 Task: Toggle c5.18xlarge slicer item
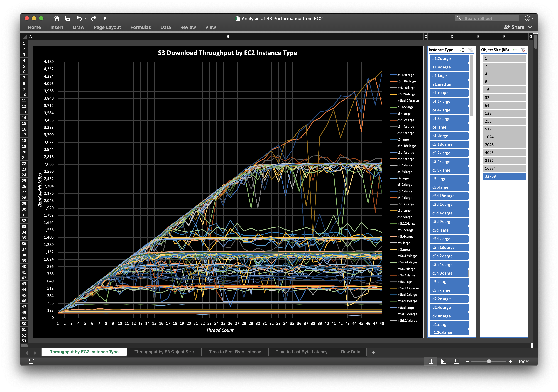(449, 144)
